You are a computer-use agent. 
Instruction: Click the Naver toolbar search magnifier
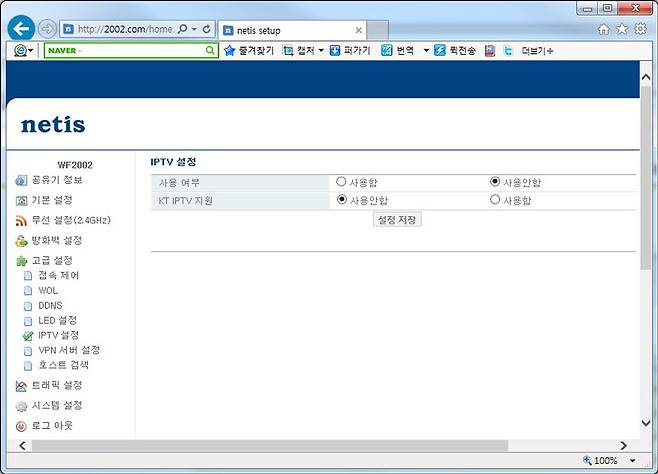[210, 51]
